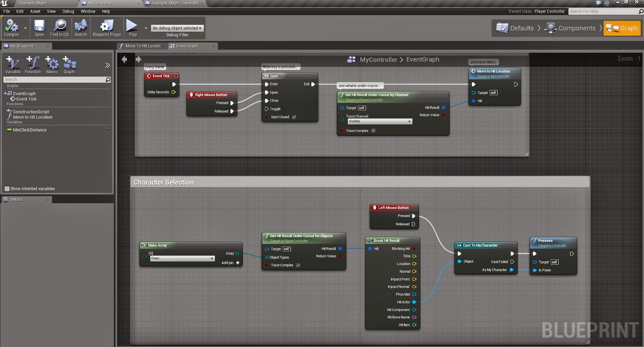The height and width of the screenshot is (347, 644).
Task: Add a new Function
Action: tap(33, 65)
